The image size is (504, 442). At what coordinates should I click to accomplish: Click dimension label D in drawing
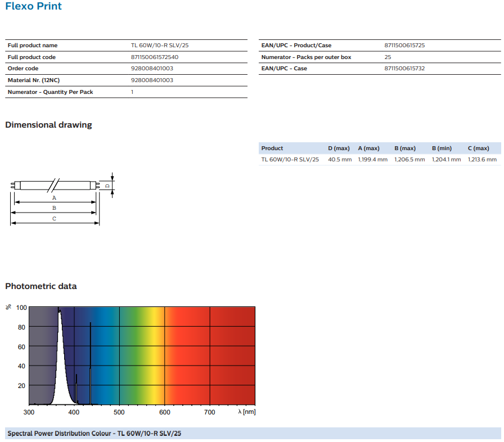tap(107, 186)
